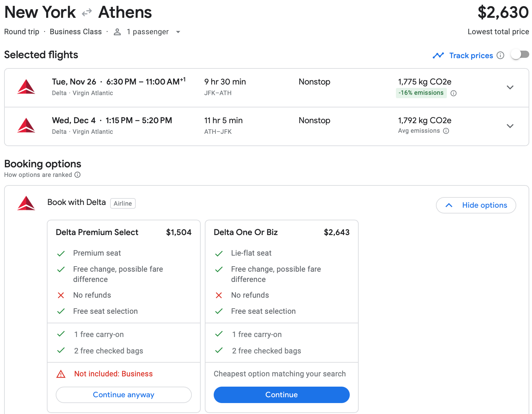Expand the Wed, Dec 4 flight details
The width and height of the screenshot is (532, 414).
point(510,126)
